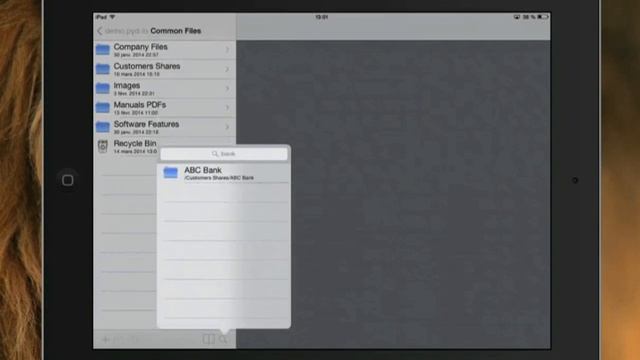Expand Company Files row chevron
The image size is (640, 360).
click(x=227, y=50)
